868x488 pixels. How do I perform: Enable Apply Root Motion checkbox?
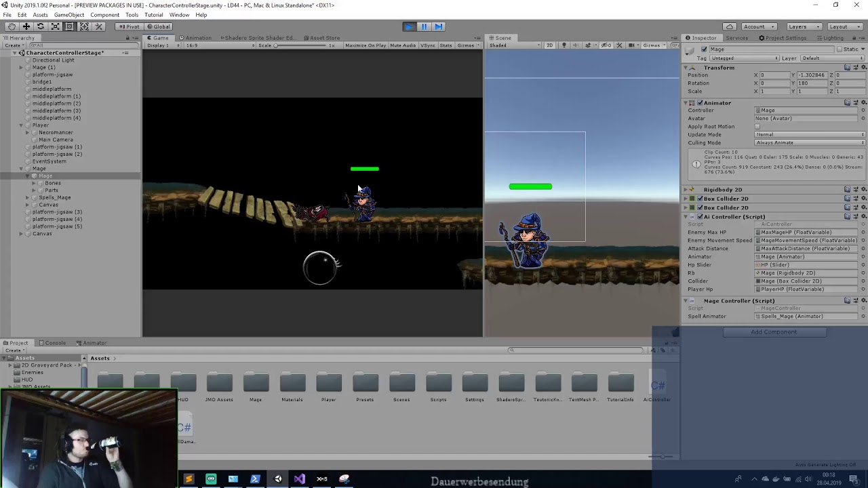(757, 127)
